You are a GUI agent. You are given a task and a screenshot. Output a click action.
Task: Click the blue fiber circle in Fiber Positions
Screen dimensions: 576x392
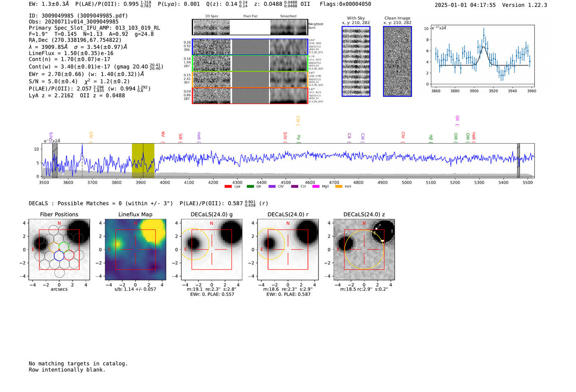[59, 256]
